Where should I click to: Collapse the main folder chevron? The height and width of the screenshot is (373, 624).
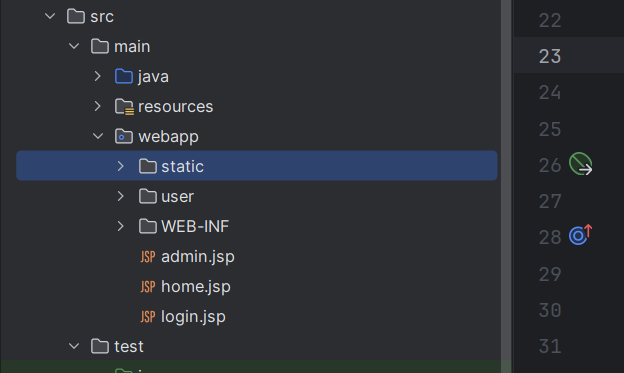pos(74,46)
